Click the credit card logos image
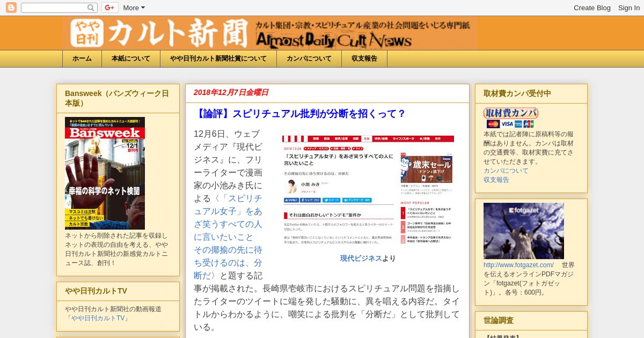 (510, 124)
